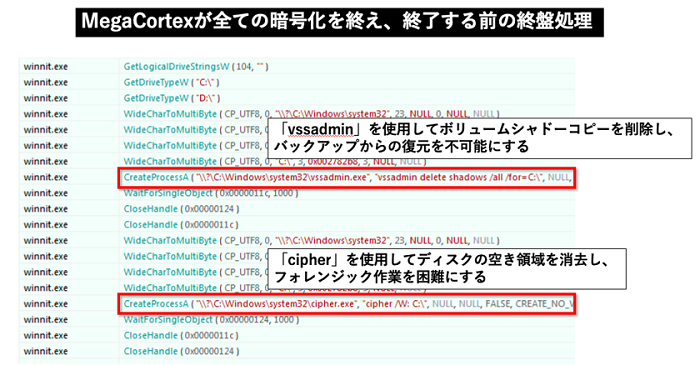
Task: Select the CreateProcessA cipher.exe row
Action: click(x=346, y=304)
